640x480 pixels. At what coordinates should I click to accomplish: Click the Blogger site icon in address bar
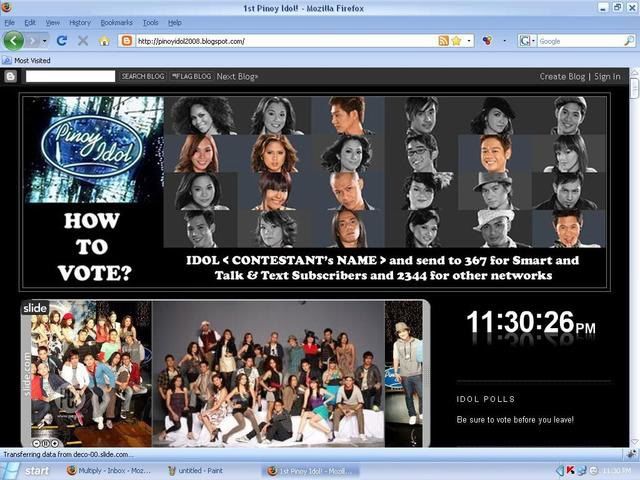tap(127, 41)
